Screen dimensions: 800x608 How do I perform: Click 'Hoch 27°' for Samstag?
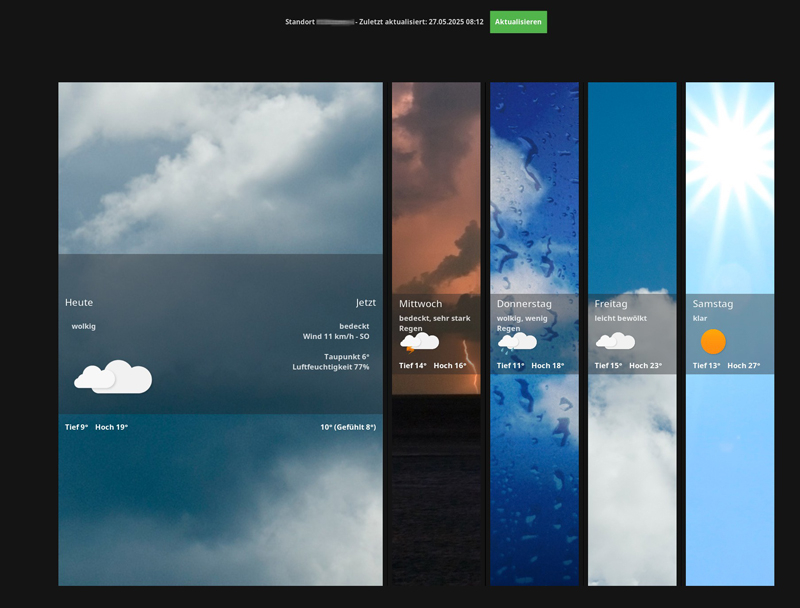743,365
